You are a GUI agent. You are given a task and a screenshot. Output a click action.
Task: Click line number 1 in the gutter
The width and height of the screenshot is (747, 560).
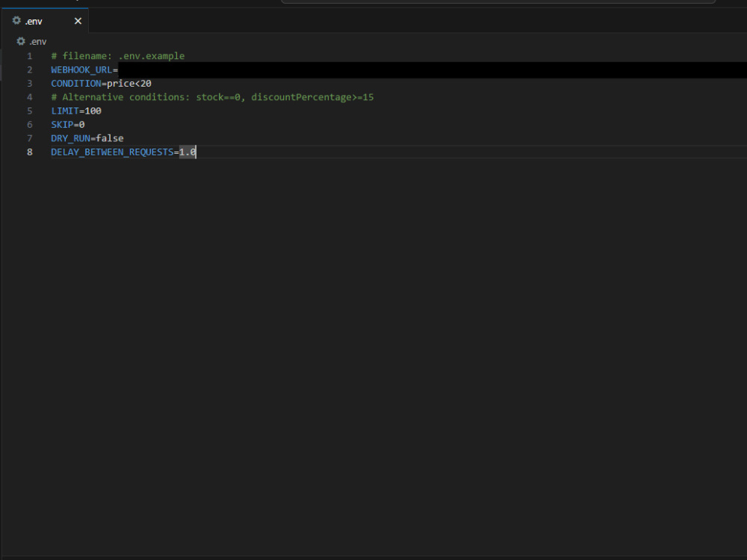[30, 56]
